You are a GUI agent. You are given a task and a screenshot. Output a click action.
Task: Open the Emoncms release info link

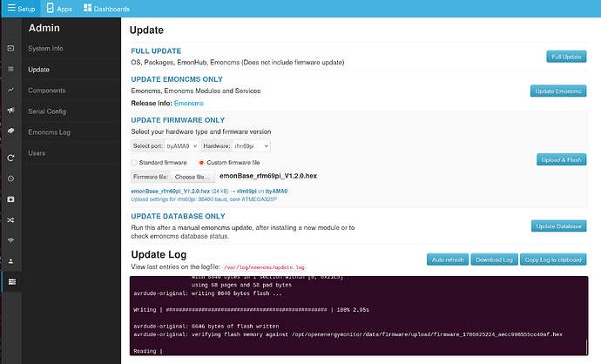(x=189, y=103)
